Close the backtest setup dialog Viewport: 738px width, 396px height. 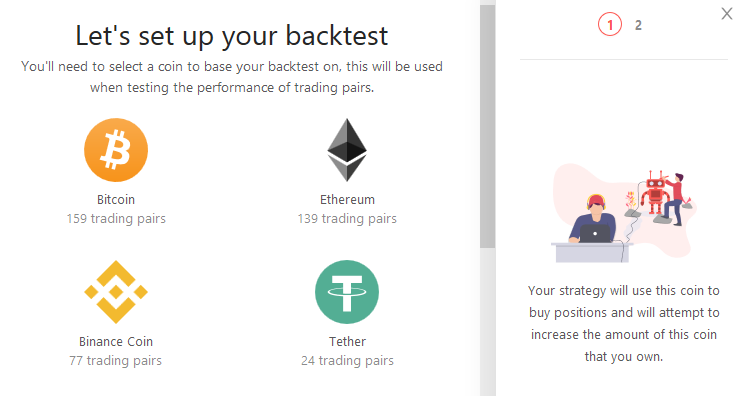coord(727,14)
